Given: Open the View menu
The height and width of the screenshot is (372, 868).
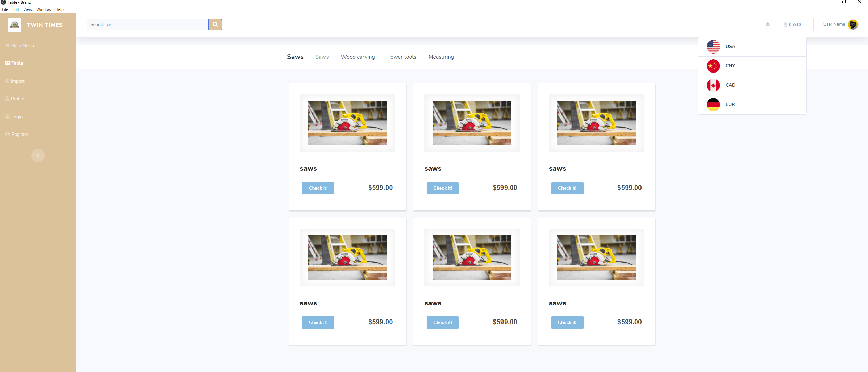Looking at the screenshot, I should pos(27,9).
